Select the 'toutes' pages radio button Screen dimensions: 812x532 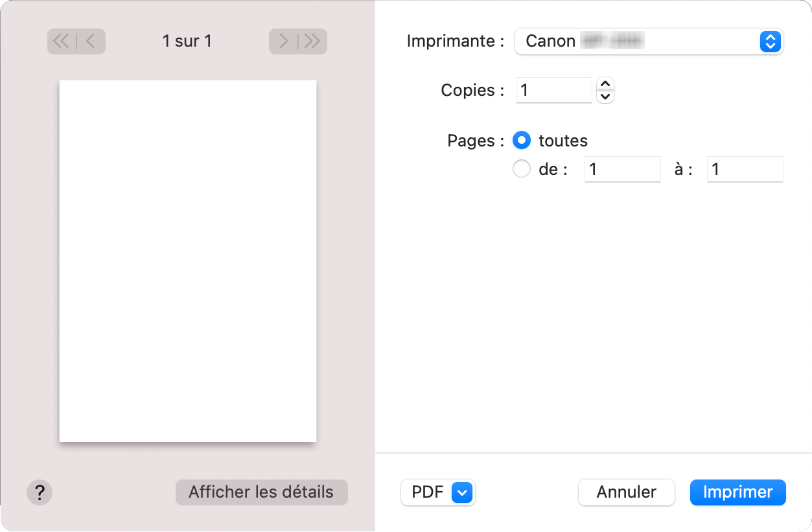click(522, 140)
